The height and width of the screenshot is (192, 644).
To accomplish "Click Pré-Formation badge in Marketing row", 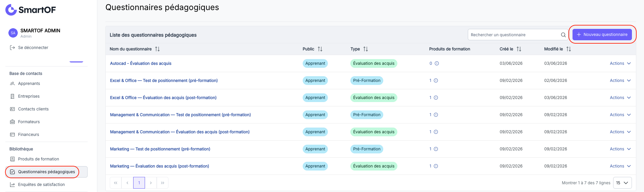I will pos(367,149).
